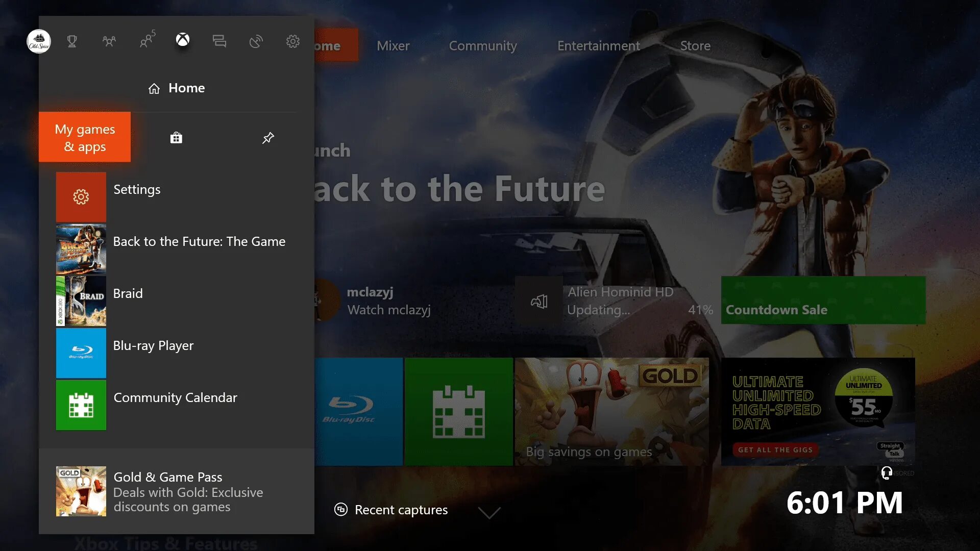Click the Old Spice profile picture
The width and height of the screenshot is (980, 551).
coord(39,41)
